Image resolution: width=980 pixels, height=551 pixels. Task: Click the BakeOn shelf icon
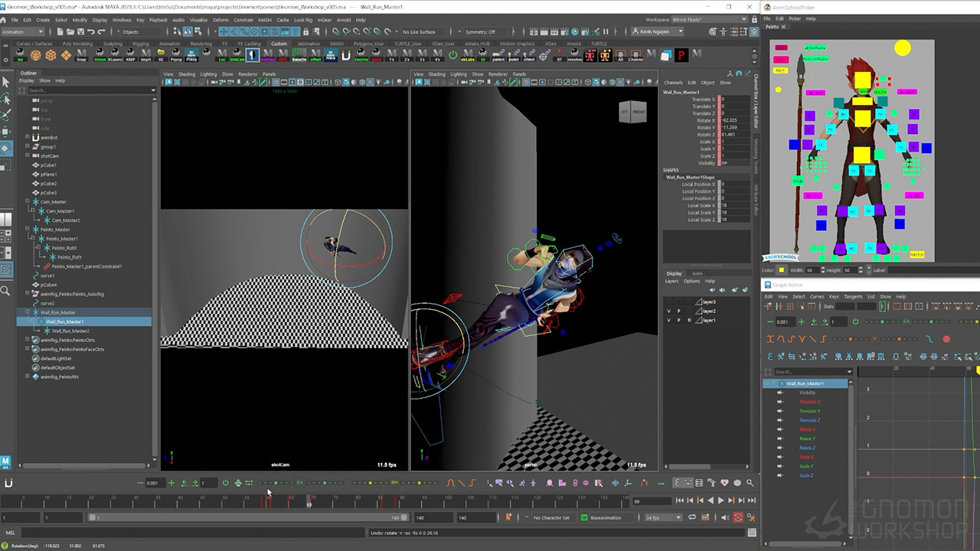[x=299, y=55]
